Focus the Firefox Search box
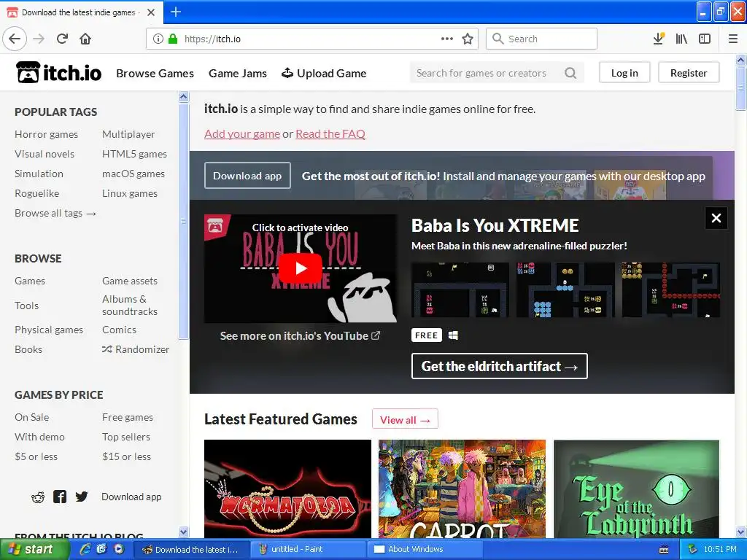This screenshot has height=560, width=747. (542, 39)
